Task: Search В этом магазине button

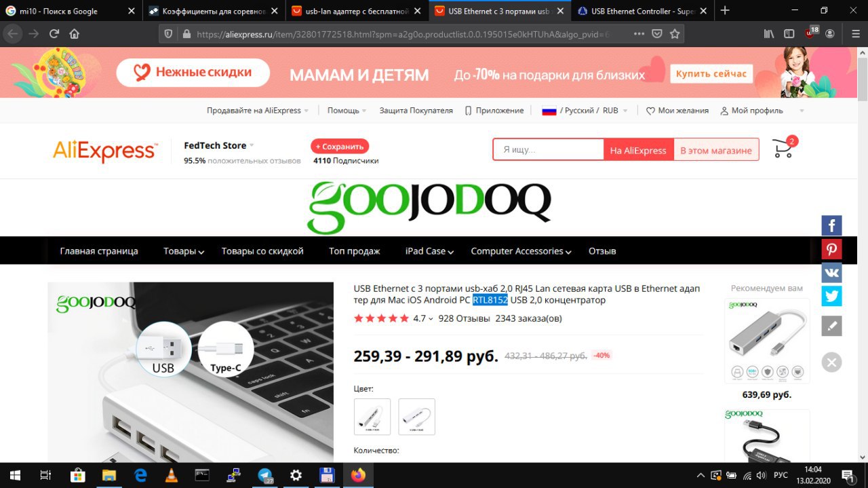Action: tap(716, 150)
